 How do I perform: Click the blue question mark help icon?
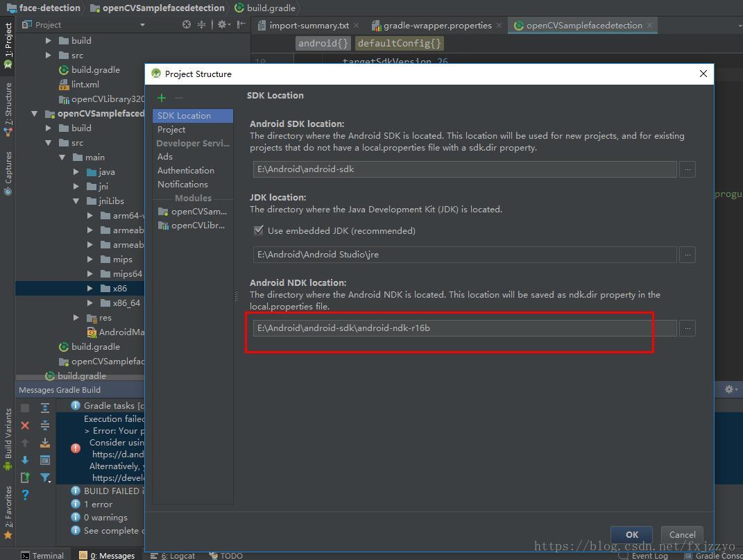(x=25, y=495)
